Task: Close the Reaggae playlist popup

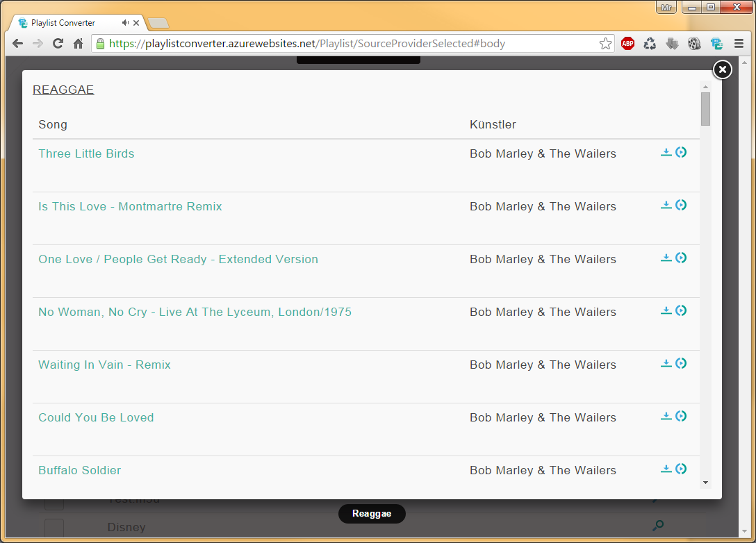Action: pos(722,70)
